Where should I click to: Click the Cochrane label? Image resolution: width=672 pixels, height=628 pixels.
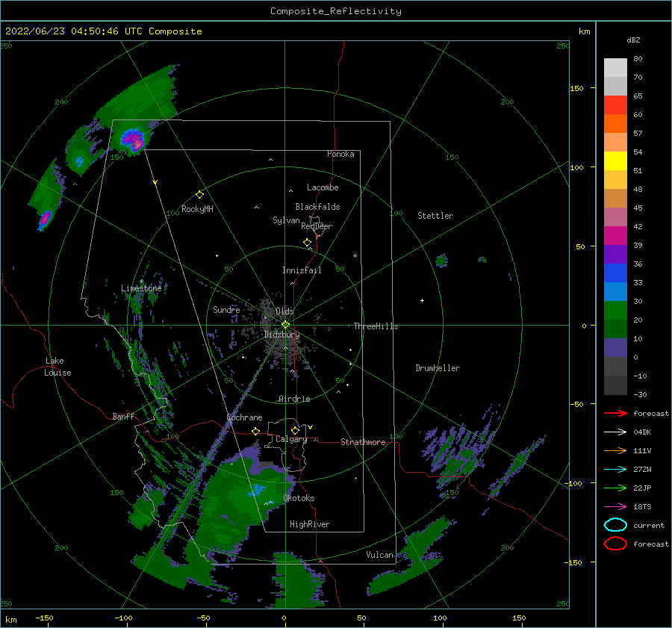tap(244, 417)
